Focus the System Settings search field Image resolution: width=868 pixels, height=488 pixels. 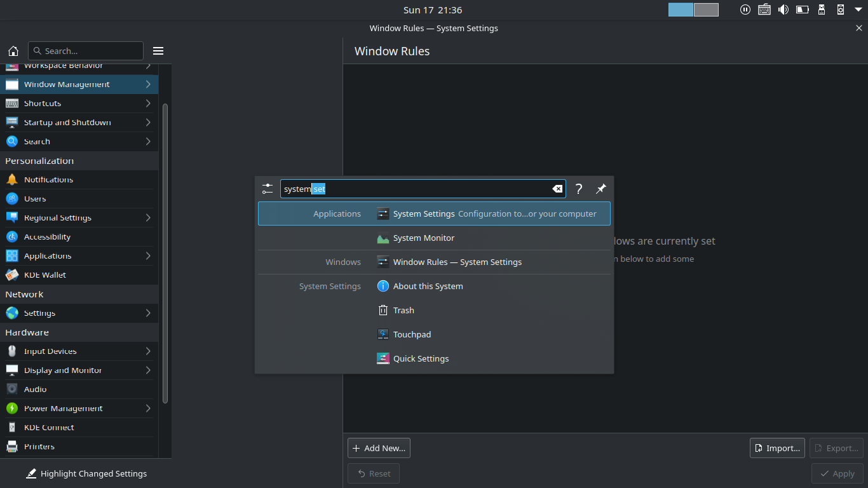tap(86, 51)
